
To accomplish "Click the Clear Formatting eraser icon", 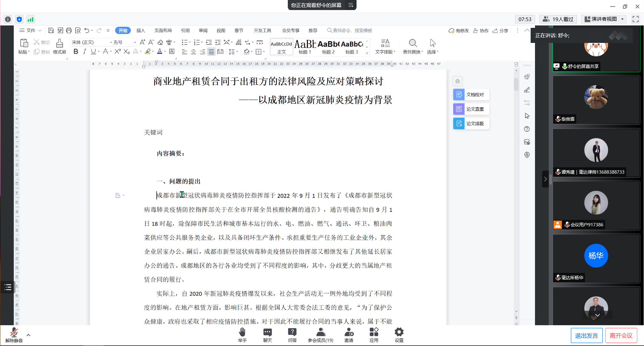I will click(160, 42).
